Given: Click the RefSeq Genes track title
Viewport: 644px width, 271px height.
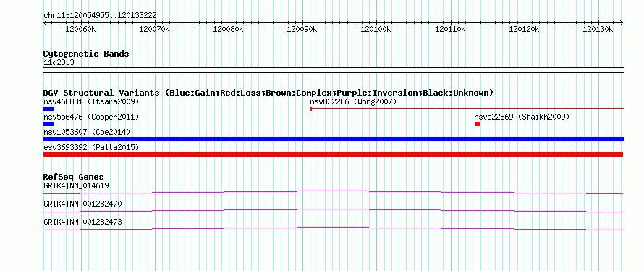Looking at the screenshot, I should (74, 177).
